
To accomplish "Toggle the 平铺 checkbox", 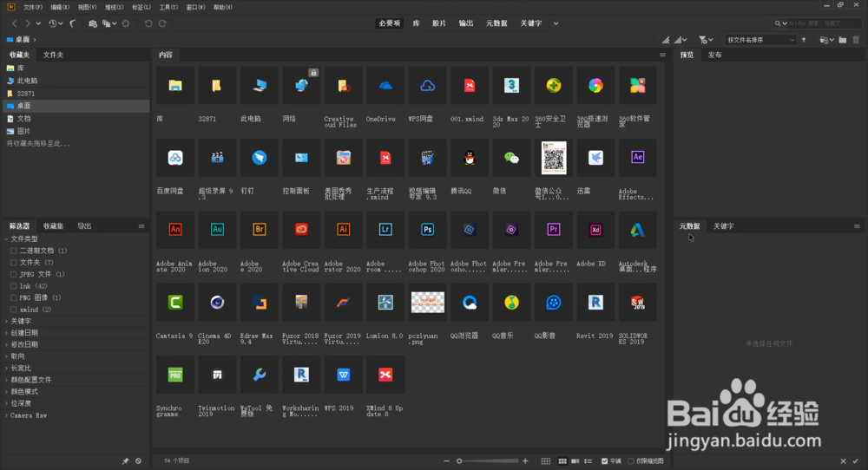I will pos(604,460).
